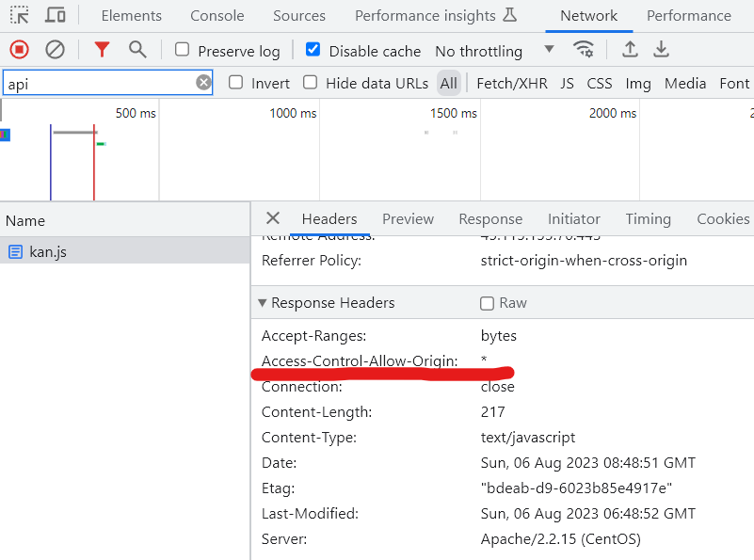Filter requests by Media type
The height and width of the screenshot is (560, 754).
point(684,84)
